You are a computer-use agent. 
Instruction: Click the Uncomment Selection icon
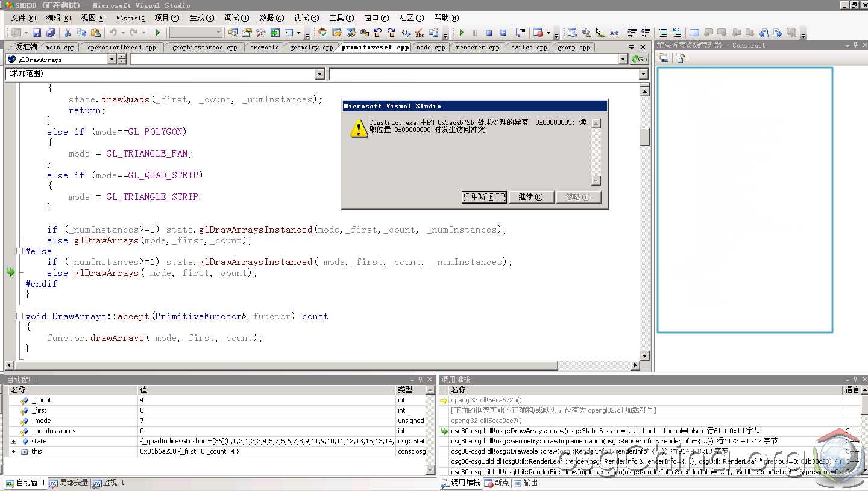click(x=677, y=33)
